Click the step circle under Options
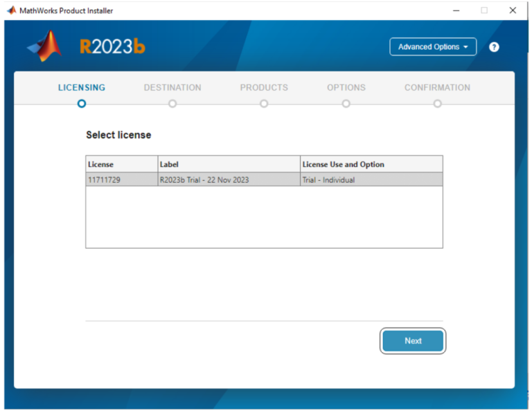 tap(346, 104)
